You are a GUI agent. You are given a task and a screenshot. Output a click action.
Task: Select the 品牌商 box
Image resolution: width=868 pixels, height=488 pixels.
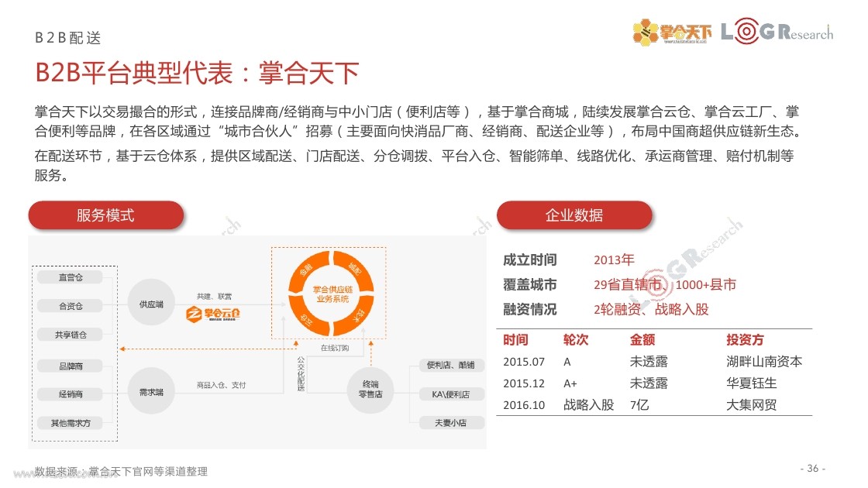point(71,366)
